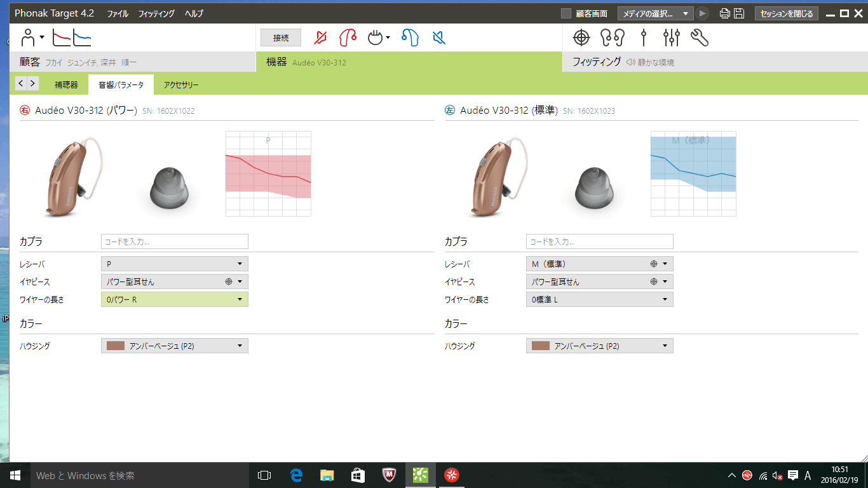
Task: Mute the left hearing aid
Action: point(438,38)
